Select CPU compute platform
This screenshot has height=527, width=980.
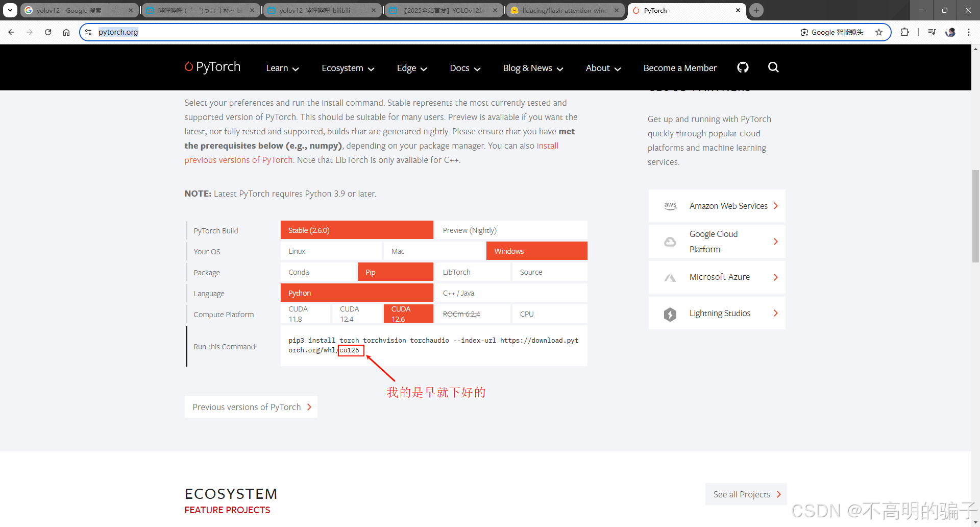pos(550,314)
